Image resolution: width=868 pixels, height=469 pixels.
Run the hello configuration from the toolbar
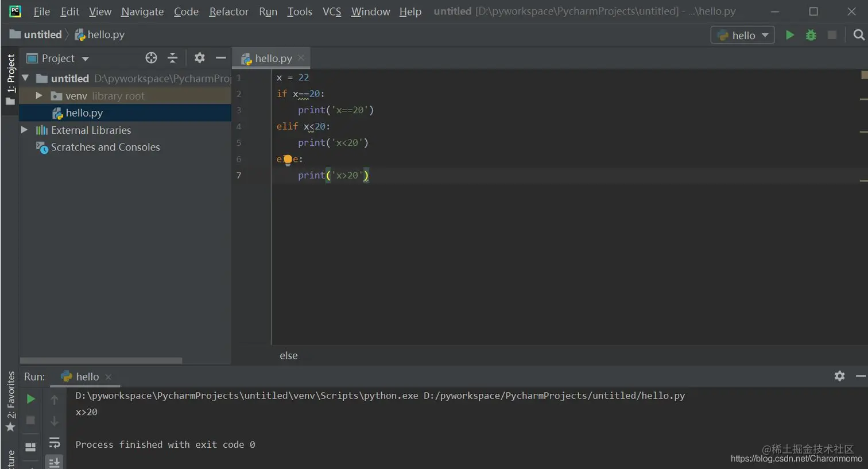pyautogui.click(x=790, y=35)
